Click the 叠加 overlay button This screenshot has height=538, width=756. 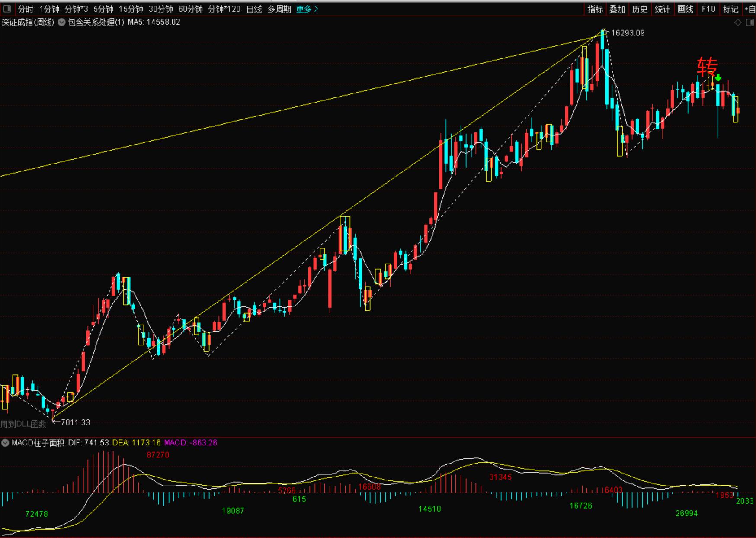click(617, 9)
